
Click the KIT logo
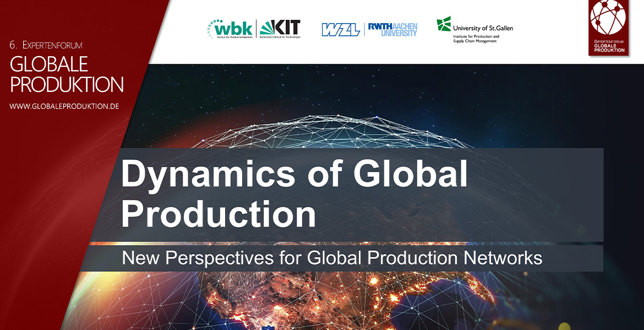(x=280, y=29)
